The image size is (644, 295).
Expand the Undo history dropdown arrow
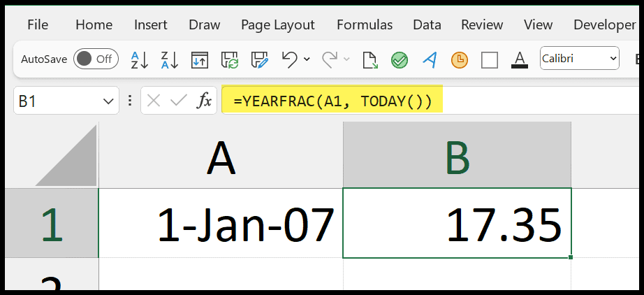[x=307, y=59]
